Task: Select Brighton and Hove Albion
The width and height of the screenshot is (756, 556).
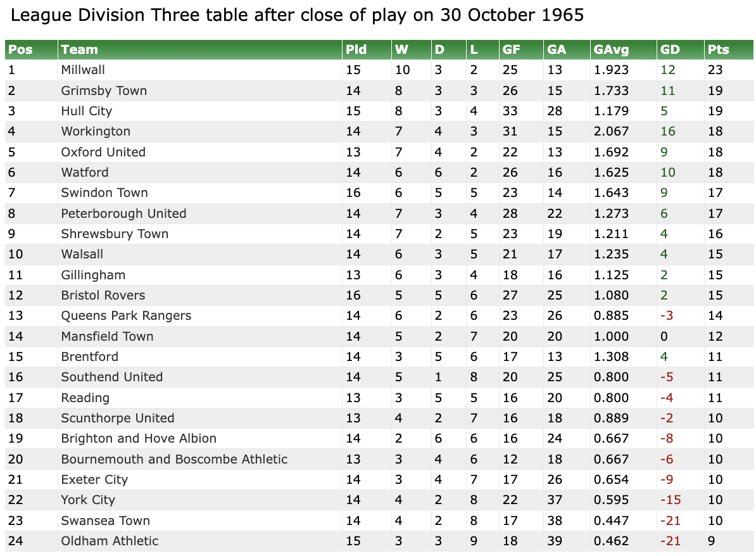Action: pos(139,438)
